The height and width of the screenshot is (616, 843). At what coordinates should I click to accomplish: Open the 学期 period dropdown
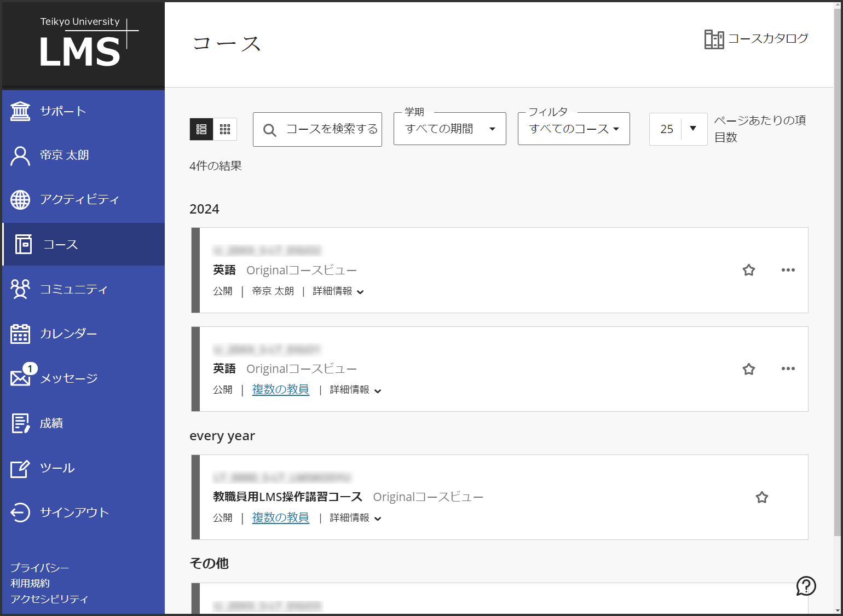449,129
